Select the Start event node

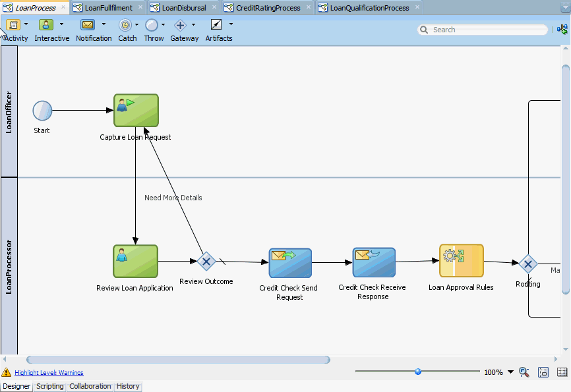pyautogui.click(x=42, y=111)
